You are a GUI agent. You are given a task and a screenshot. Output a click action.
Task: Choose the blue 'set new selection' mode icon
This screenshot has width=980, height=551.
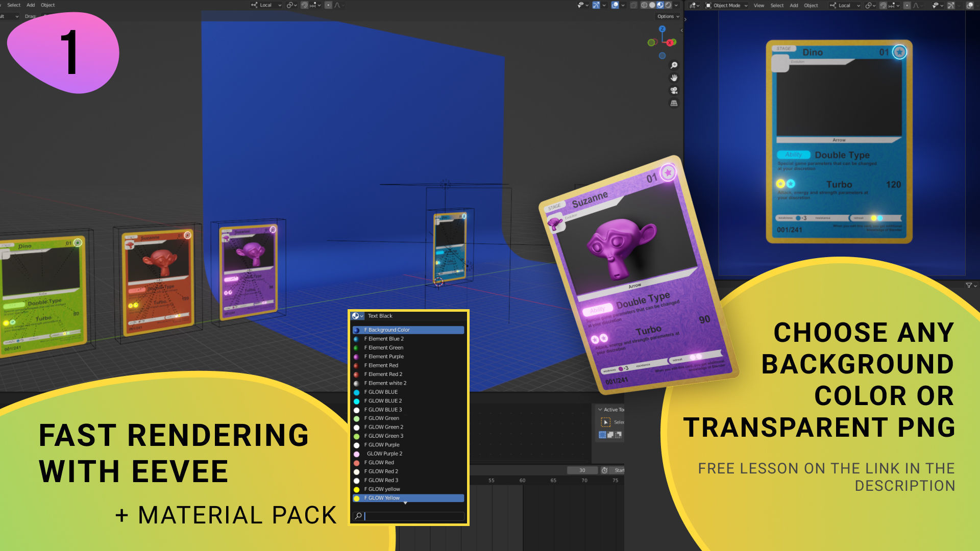[602, 435]
